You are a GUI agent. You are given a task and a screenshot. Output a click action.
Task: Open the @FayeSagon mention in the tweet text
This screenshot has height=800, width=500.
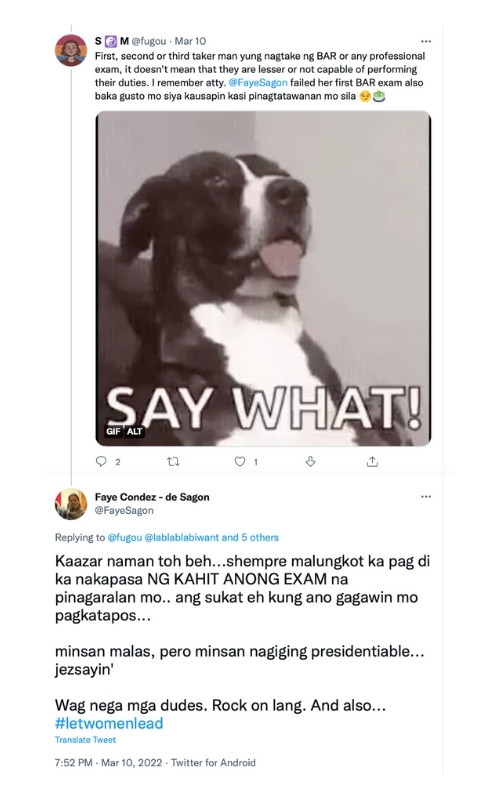(x=258, y=83)
